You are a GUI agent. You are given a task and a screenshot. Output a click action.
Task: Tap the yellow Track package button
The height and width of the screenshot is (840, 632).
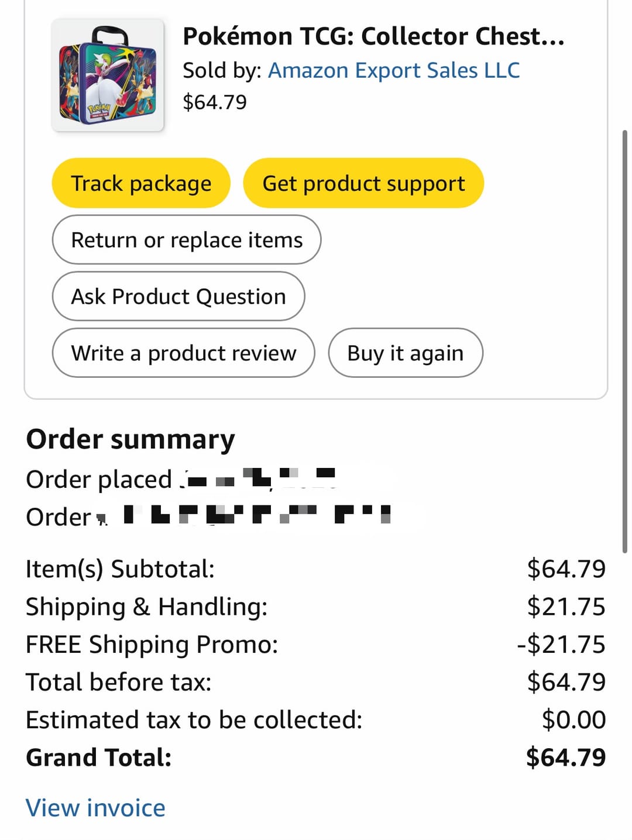pyautogui.click(x=141, y=183)
